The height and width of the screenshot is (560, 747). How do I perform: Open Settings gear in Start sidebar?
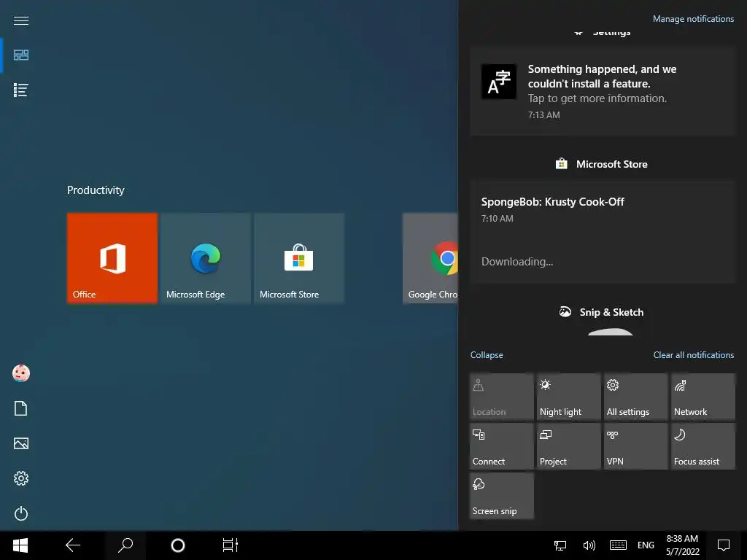point(21,478)
